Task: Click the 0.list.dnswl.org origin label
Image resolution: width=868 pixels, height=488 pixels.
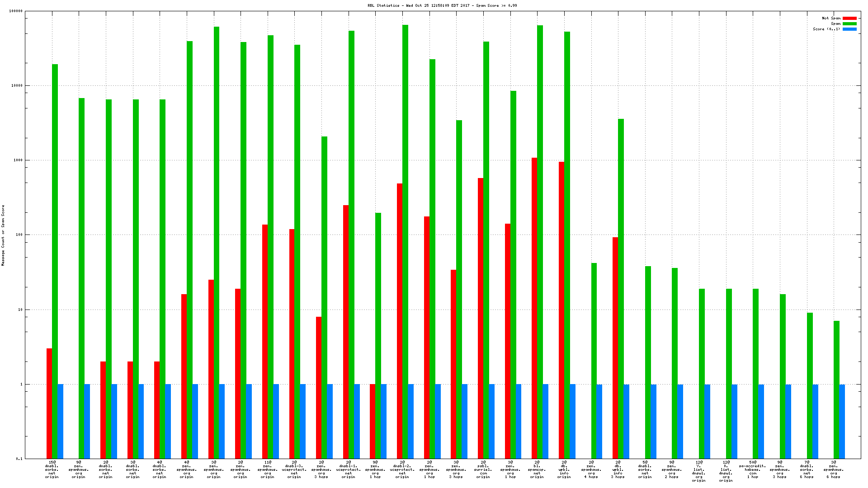Action: tap(726, 471)
